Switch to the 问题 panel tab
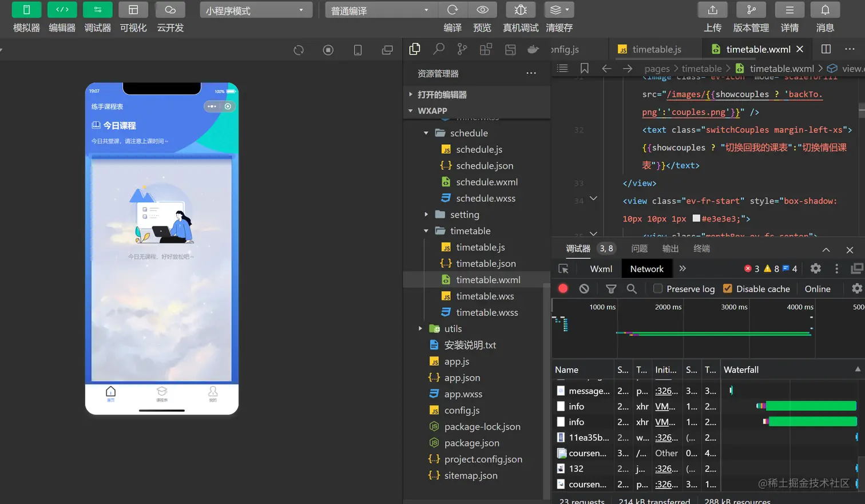865x504 pixels. [639, 248]
